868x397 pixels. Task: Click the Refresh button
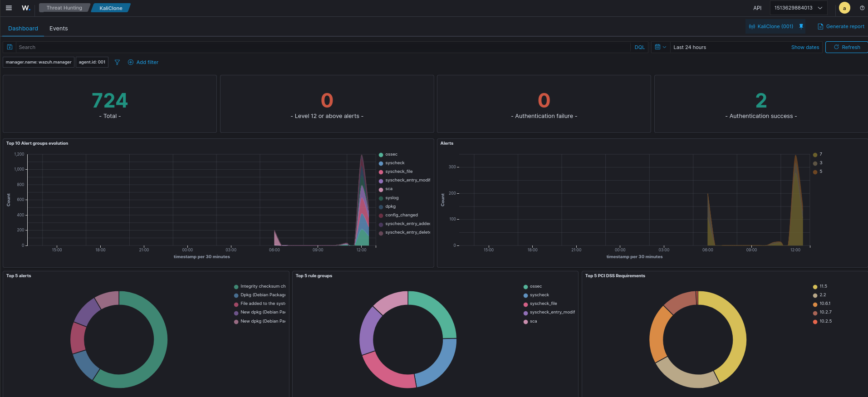(x=847, y=47)
